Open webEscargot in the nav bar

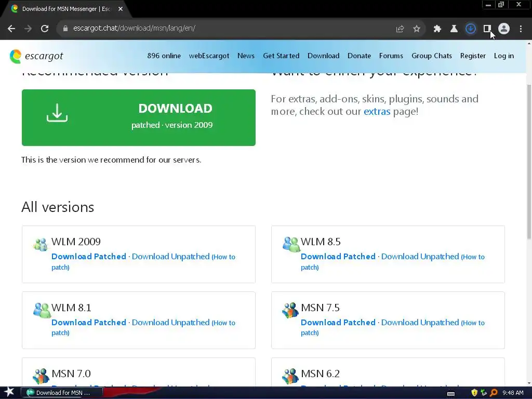point(209,56)
